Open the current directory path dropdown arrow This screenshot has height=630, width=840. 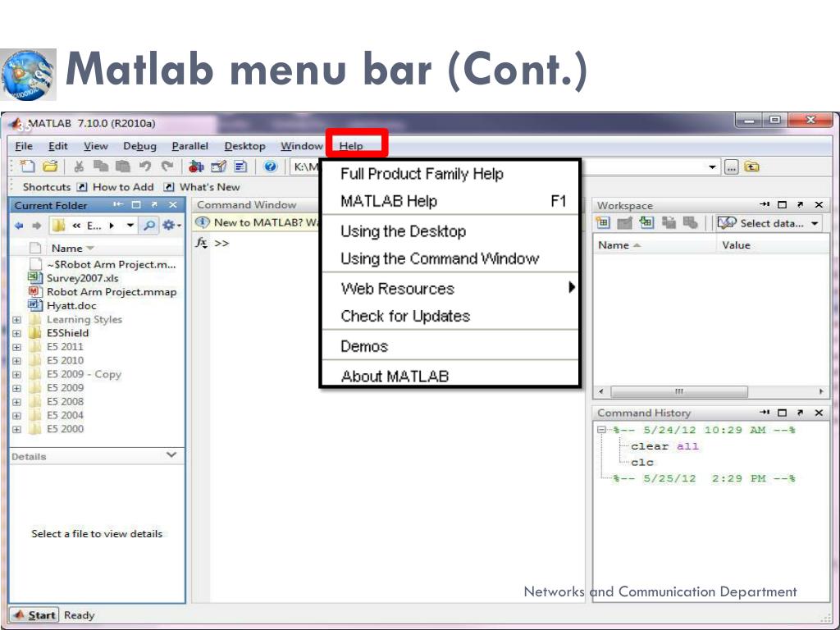pyautogui.click(x=712, y=167)
